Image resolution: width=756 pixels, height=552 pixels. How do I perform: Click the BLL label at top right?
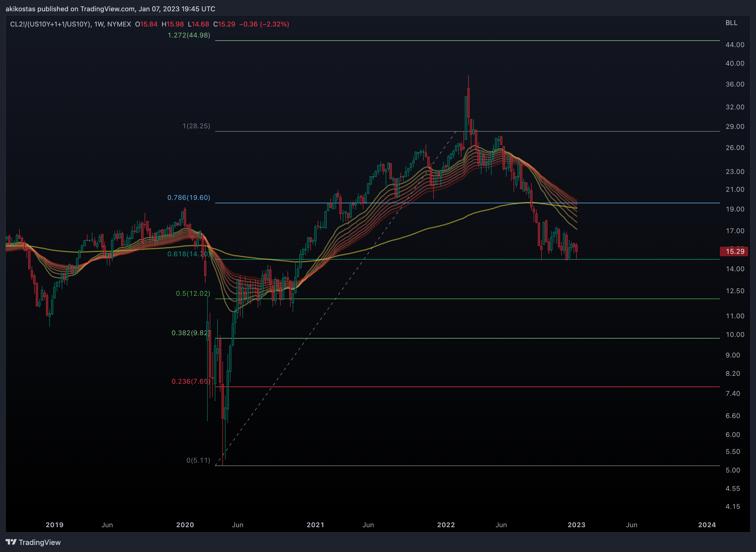(x=731, y=23)
